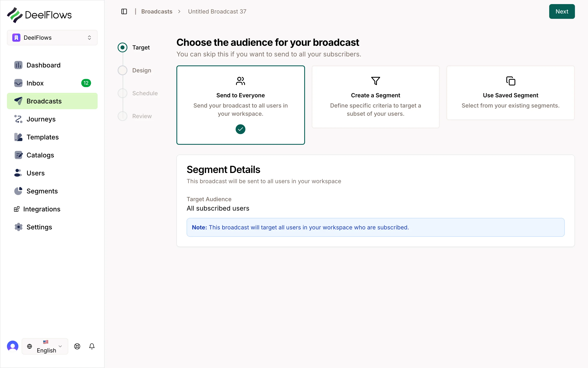Select Broadcasts in the sidebar
This screenshot has height=368, width=588.
point(52,101)
